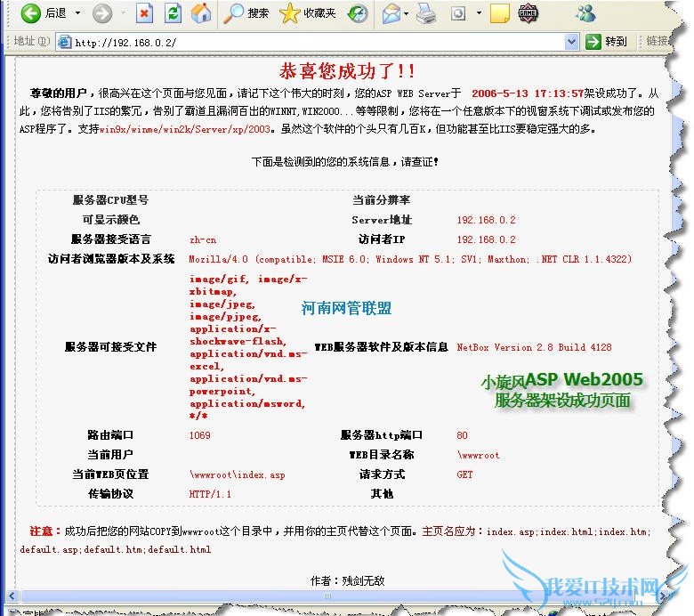The width and height of the screenshot is (694, 616).
Task: Open Favorites (收藏夹) star button
Action: point(308,13)
